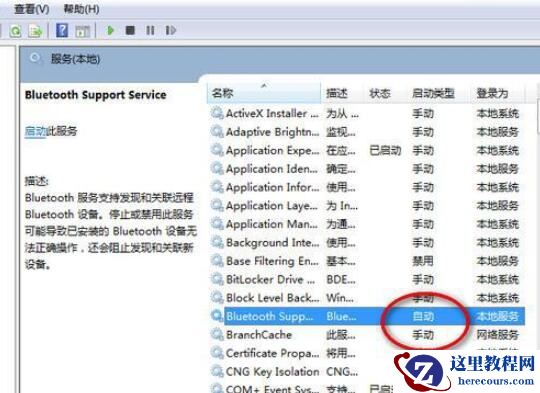Screen dimensions: 540x393
Task: Click the Start Service play icon
Action: (x=111, y=30)
